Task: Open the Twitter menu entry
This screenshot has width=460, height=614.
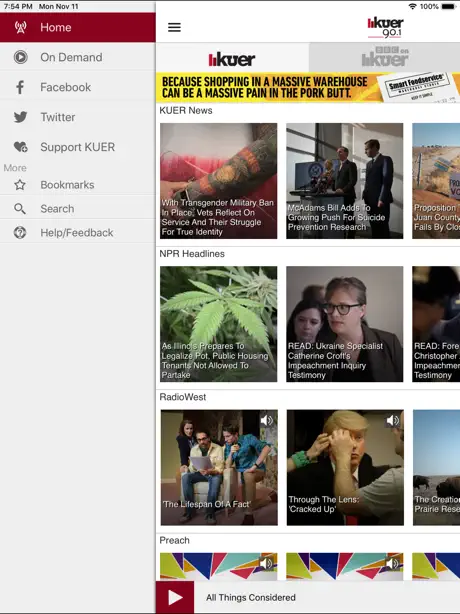Action: click(x=78, y=117)
